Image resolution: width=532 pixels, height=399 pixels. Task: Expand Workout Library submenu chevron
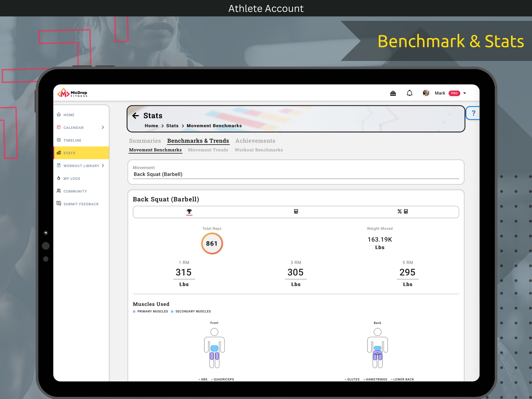(x=103, y=166)
